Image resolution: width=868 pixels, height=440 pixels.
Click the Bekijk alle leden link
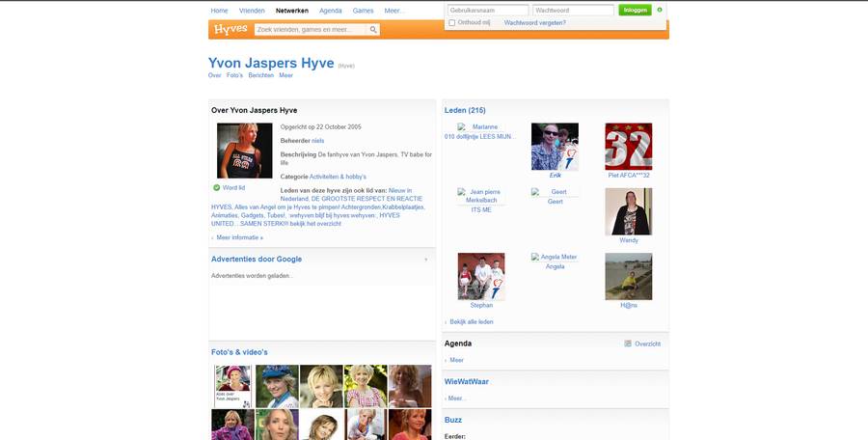coord(471,322)
